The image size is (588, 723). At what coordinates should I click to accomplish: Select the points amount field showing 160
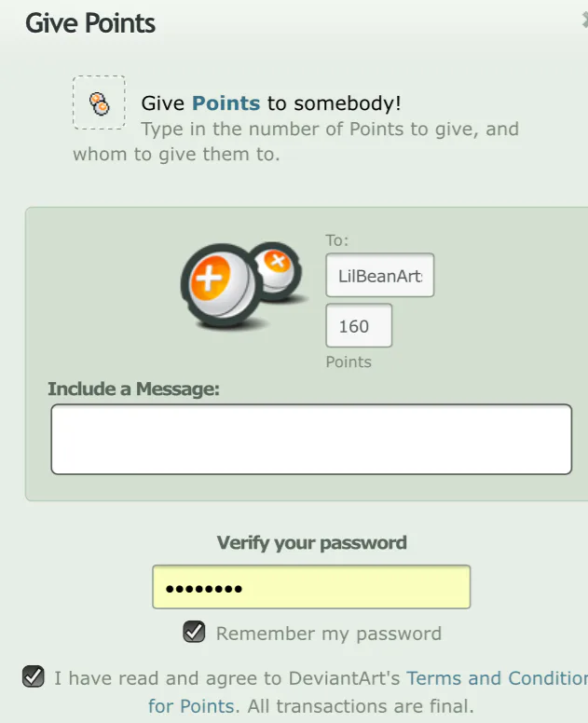pyautogui.click(x=359, y=325)
